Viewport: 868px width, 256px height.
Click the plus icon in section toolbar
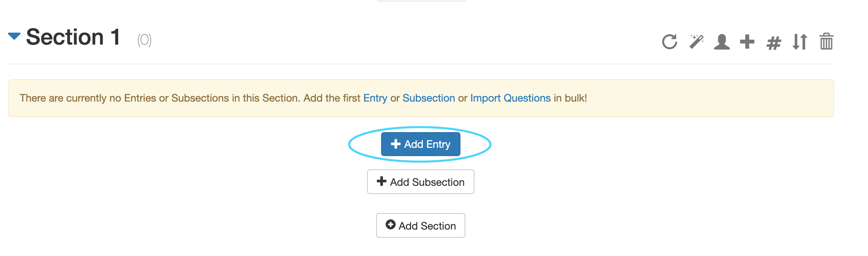tap(747, 42)
